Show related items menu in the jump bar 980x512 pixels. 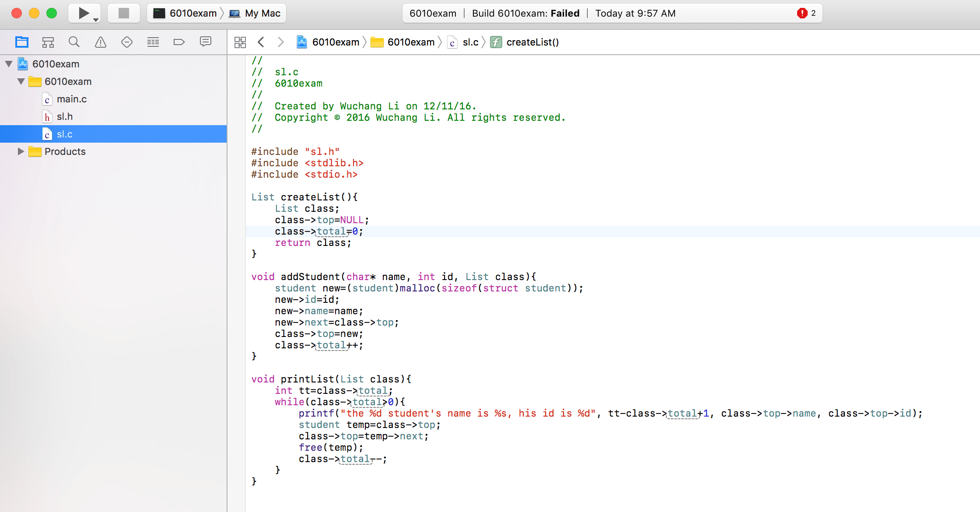pos(240,42)
